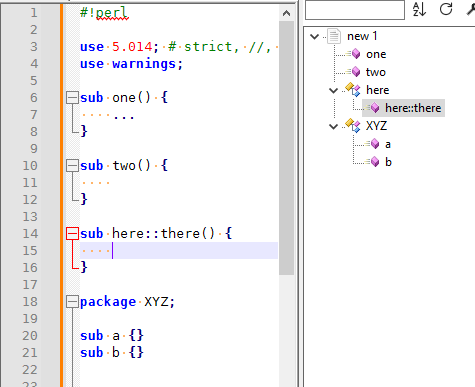Click the '# strict, //,' comment text
475x387 pixels.
click(220, 47)
